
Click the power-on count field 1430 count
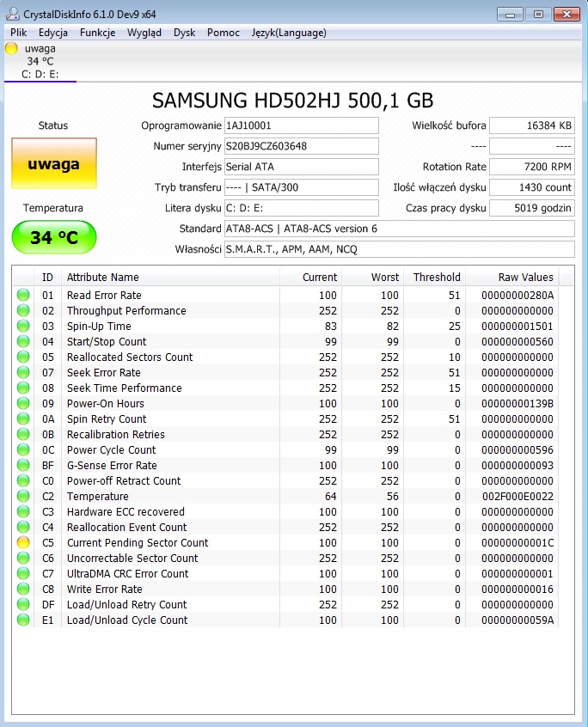coord(532,187)
